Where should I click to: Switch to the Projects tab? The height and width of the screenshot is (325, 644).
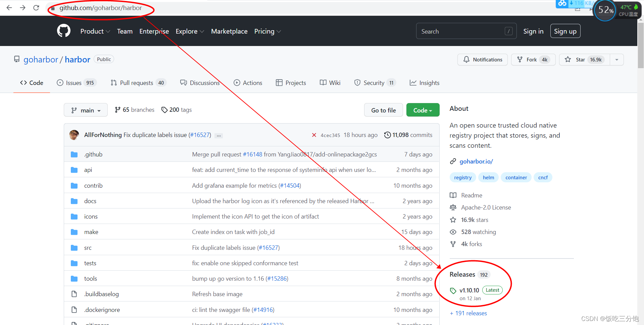point(291,83)
